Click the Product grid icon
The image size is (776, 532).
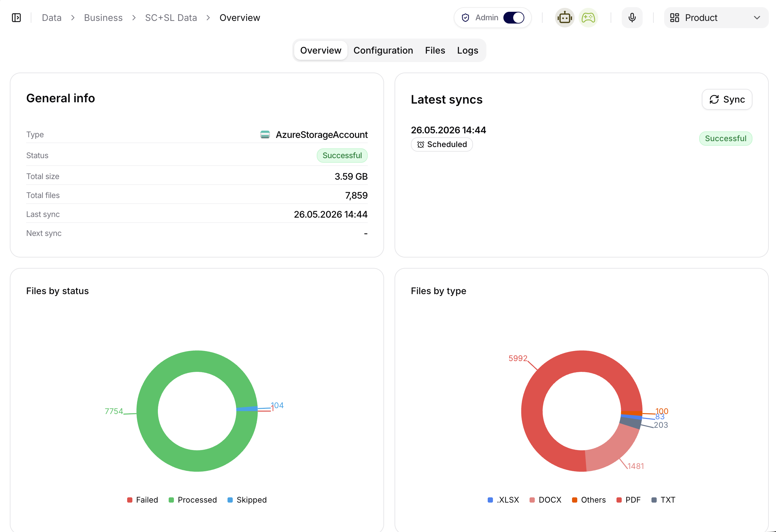point(674,18)
